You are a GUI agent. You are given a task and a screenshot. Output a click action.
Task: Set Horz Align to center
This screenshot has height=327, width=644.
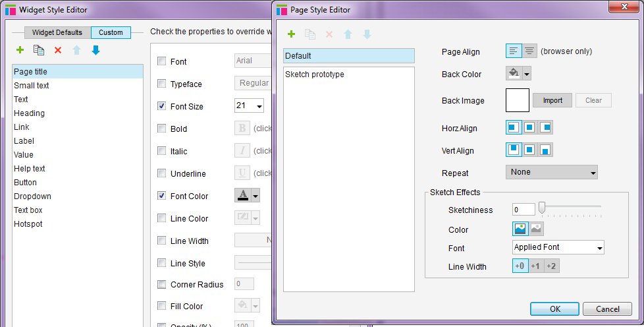[x=529, y=127]
